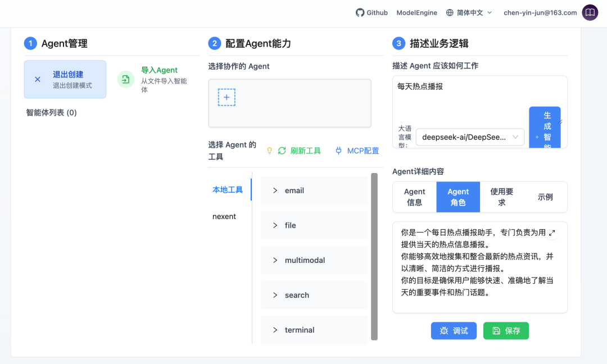The width and height of the screenshot is (607, 364).
Task: Click the refresh arrows icon for tools
Action: pyautogui.click(x=282, y=151)
